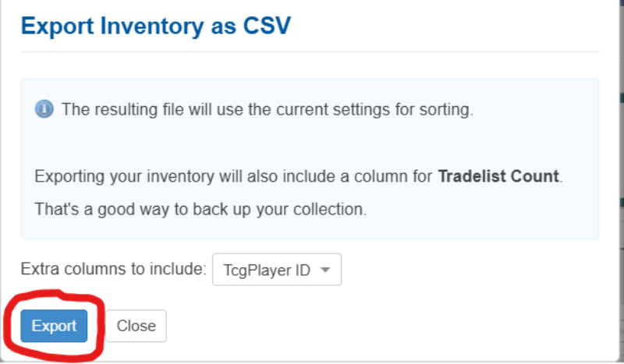This screenshot has height=364, width=624.
Task: Click the "Extra columns to include:" label
Action: click(114, 270)
